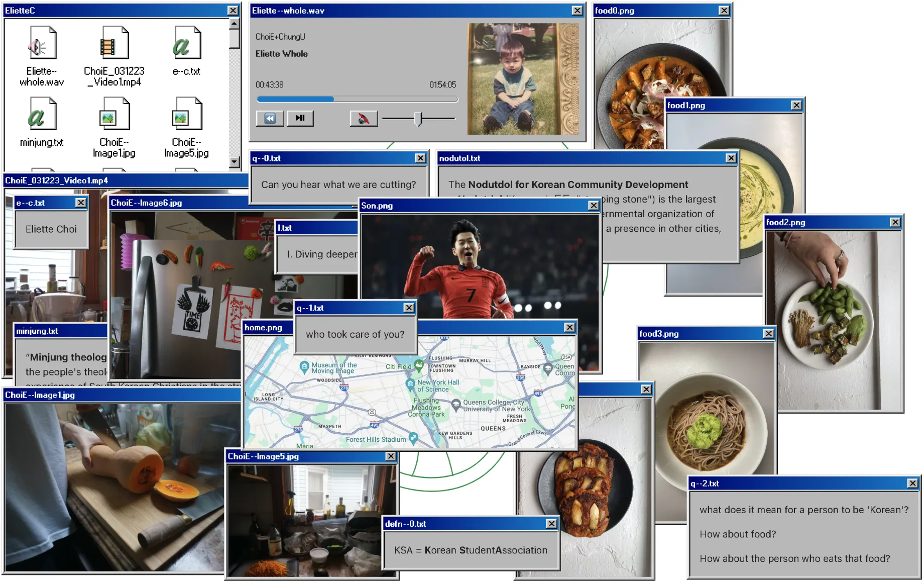Close the e--c.txt window
The height and width of the screenshot is (582, 924).
(x=80, y=203)
